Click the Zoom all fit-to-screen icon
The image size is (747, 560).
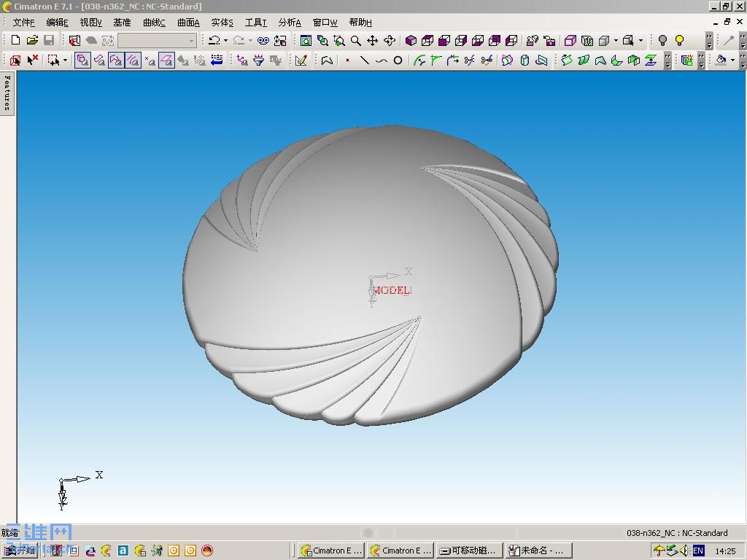click(x=306, y=41)
